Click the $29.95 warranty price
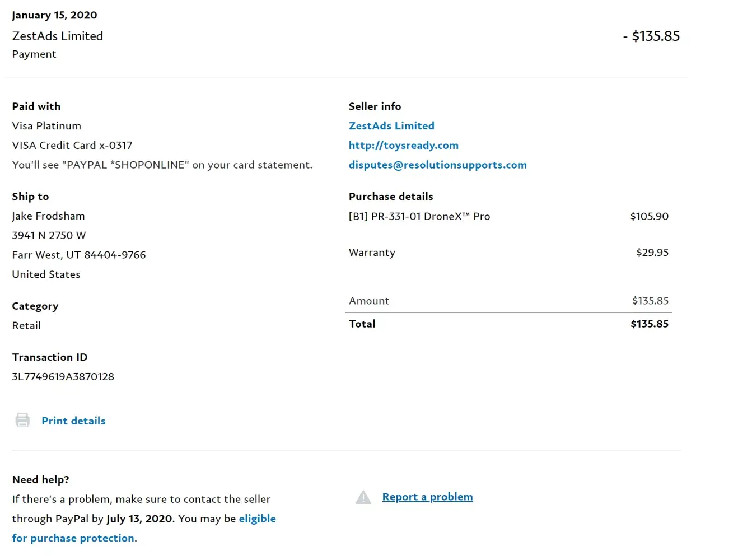 652,253
